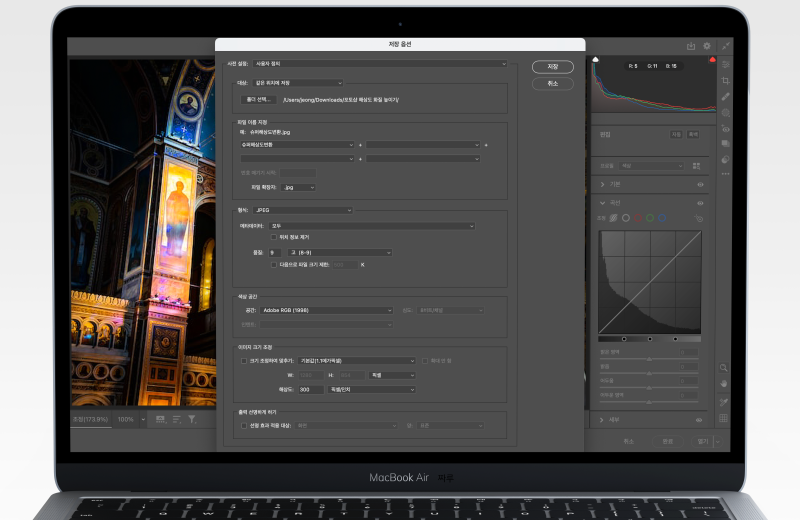Open the first file naming dropdown
The width and height of the screenshot is (800, 520).
click(297, 145)
